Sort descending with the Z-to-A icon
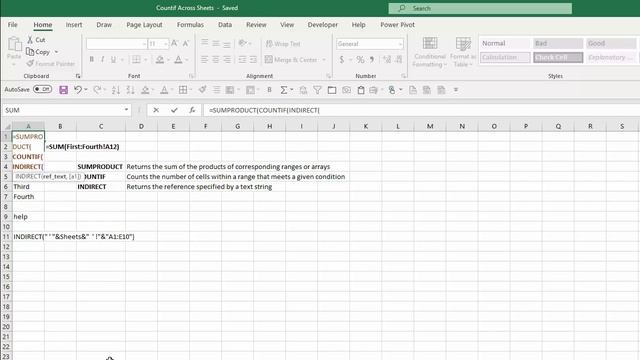Viewport: 640px width, 360px height. point(130,90)
